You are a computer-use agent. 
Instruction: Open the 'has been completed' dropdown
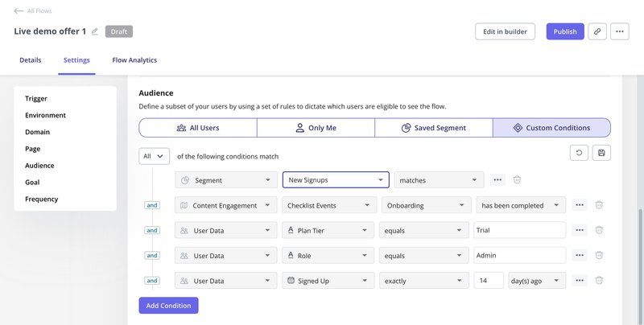tap(521, 205)
